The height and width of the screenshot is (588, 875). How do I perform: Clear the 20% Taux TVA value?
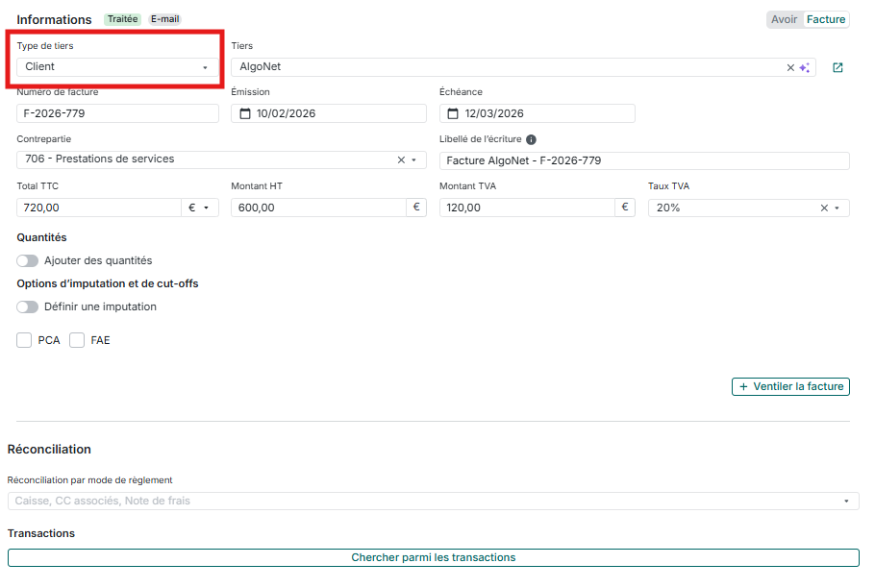pos(824,208)
